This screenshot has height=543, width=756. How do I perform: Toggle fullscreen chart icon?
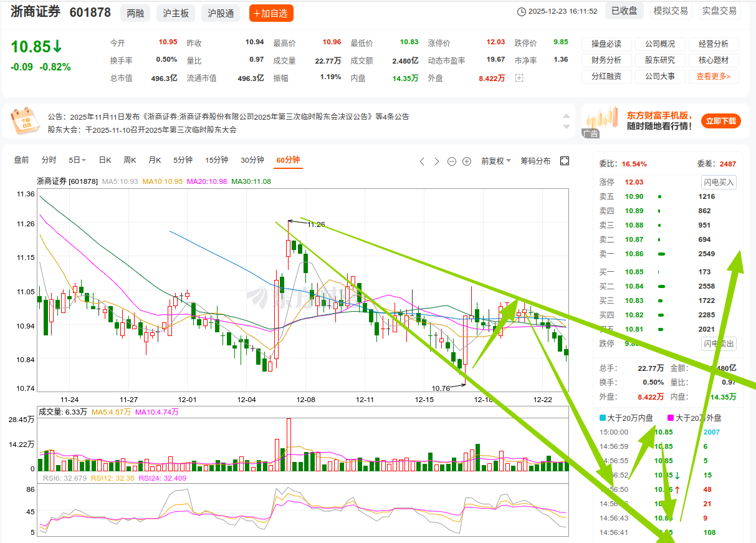coord(565,161)
